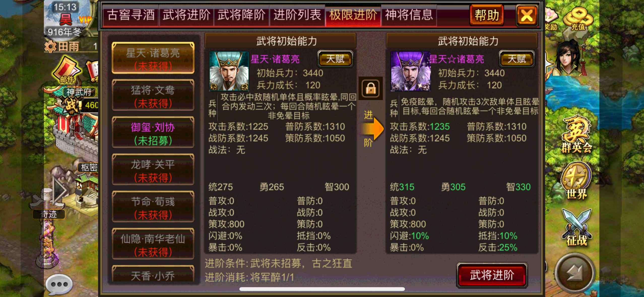Viewport: 644px width, 297px height.
Task: Switch to the 古窖寻酒 tab
Action: point(131,15)
